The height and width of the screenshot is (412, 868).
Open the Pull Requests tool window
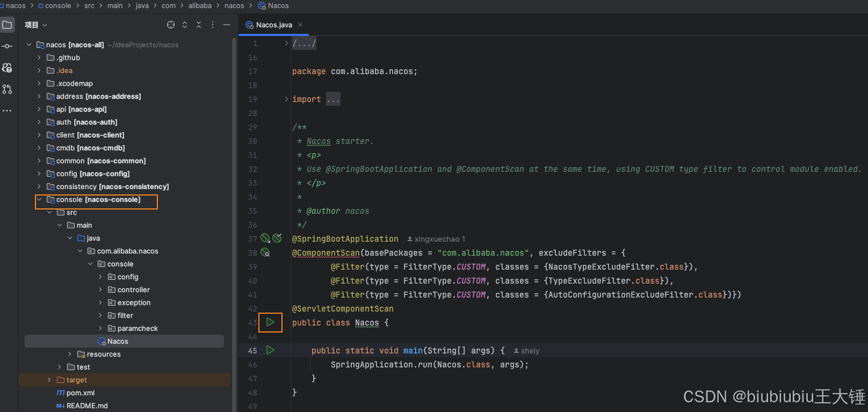click(x=8, y=89)
